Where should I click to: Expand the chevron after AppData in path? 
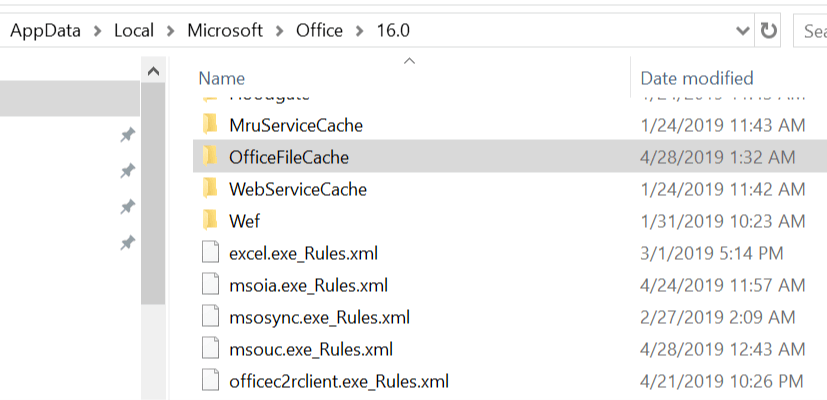(x=97, y=30)
